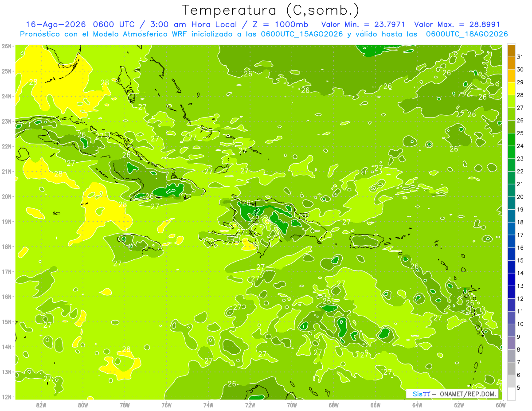This screenshot has width=532, height=411.
Task: Click the '12N' latitude label
Action: [6, 397]
